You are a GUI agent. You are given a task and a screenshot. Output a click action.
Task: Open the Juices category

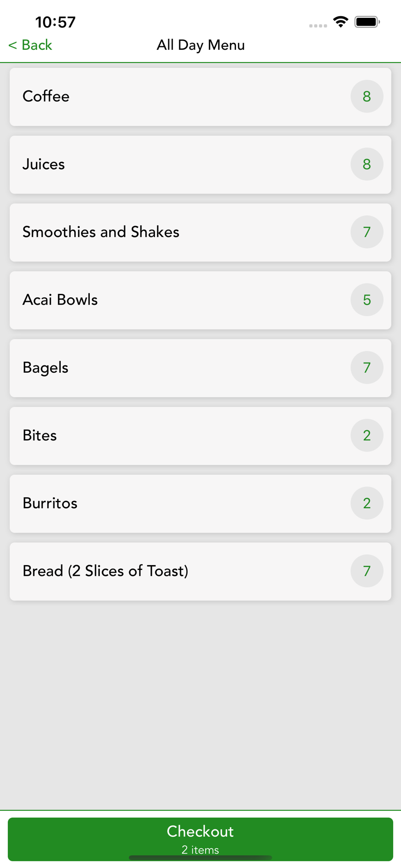174,164
